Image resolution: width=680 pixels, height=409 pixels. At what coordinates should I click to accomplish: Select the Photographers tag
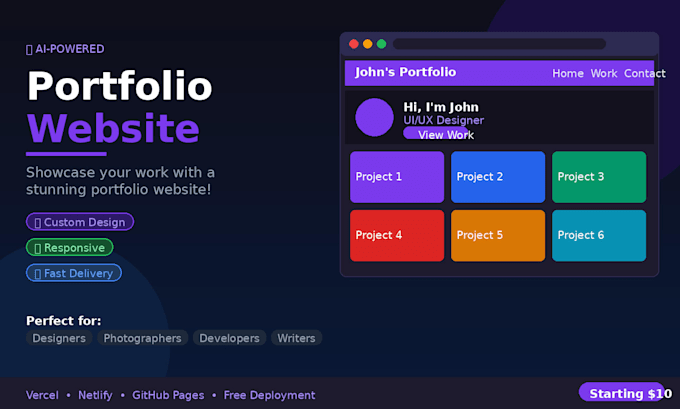[x=142, y=338]
